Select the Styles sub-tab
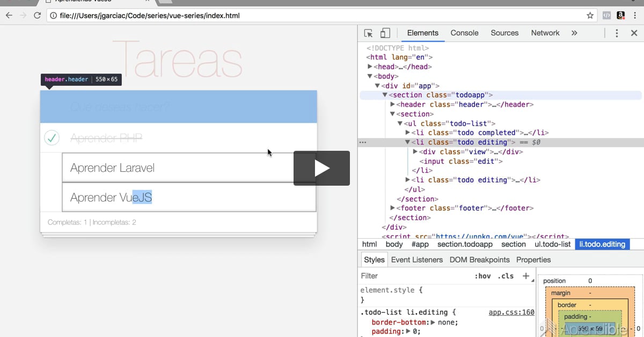This screenshot has width=644, height=337. 374,260
